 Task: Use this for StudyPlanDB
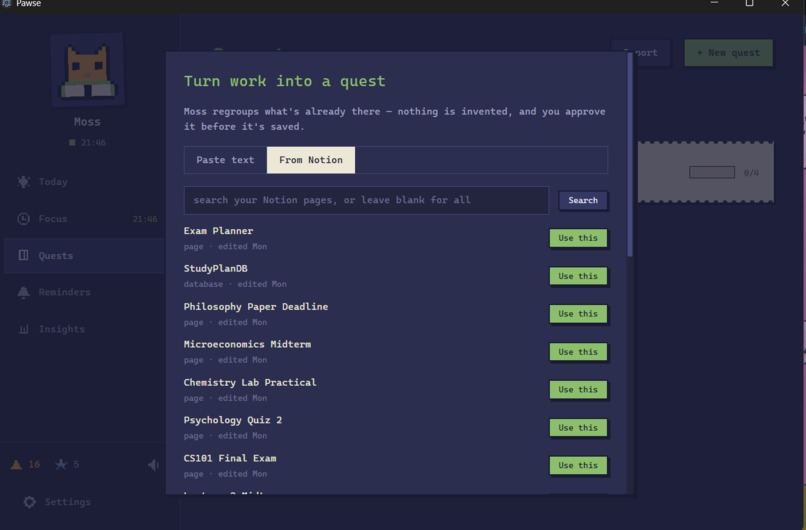[x=578, y=276]
